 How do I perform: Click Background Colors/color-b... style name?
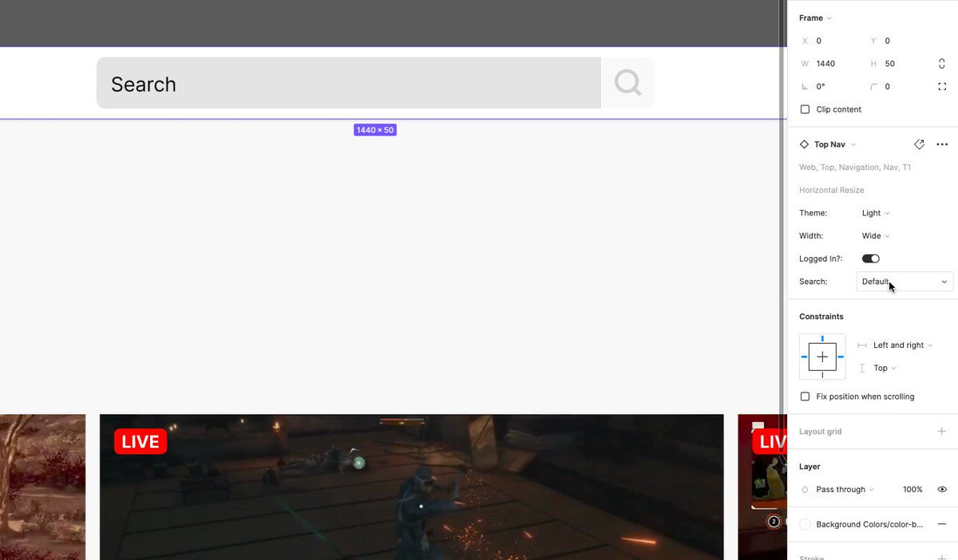[x=869, y=524]
